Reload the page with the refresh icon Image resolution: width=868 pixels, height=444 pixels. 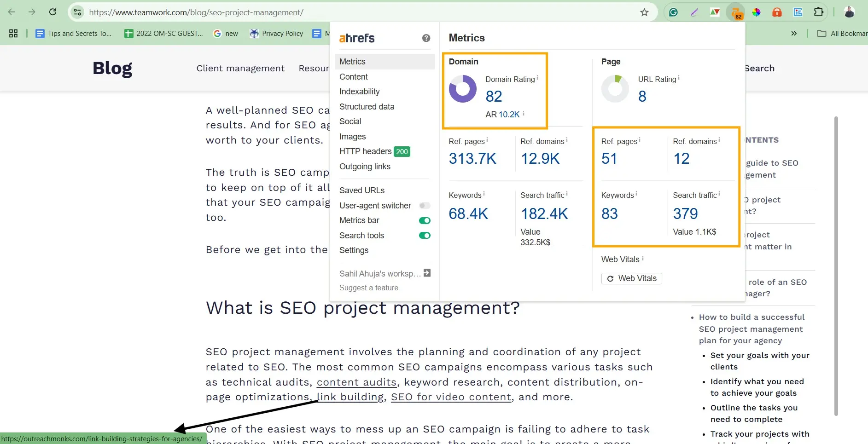tap(53, 12)
